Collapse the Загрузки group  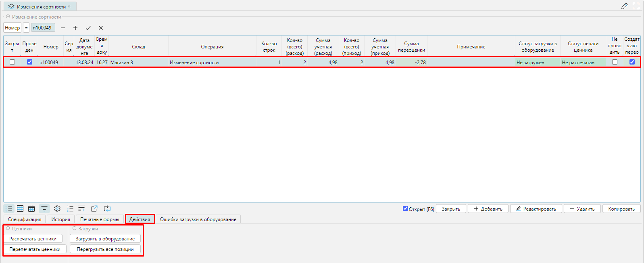coord(74,229)
